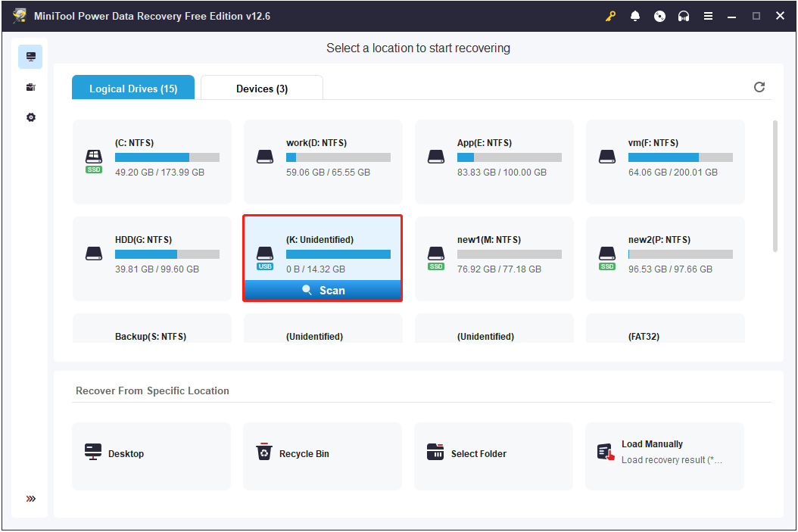Open the notifications bell icon

pos(635,15)
